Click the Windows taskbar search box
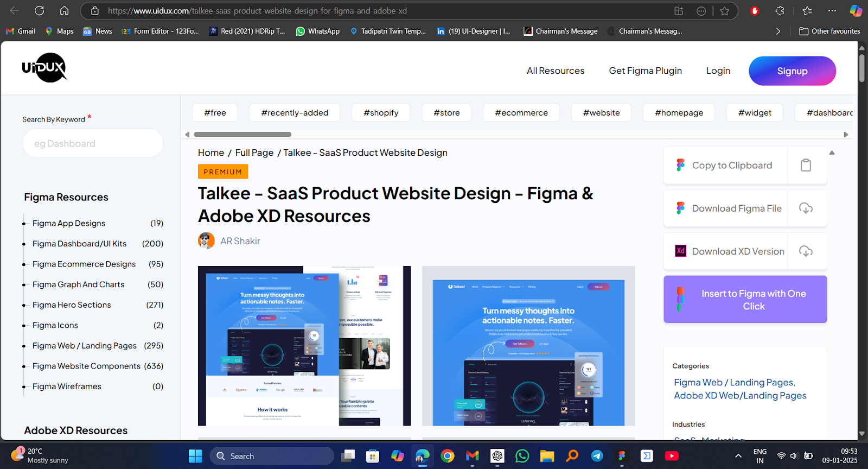This screenshot has height=469, width=868. coord(272,456)
